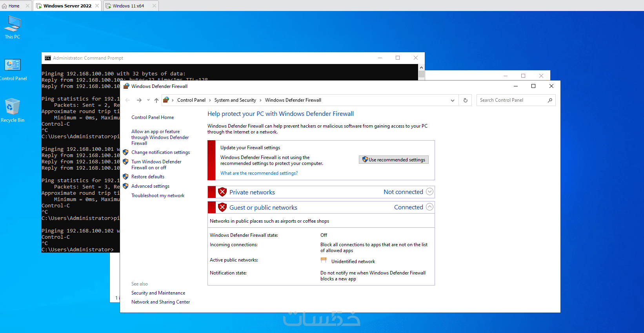Go up one level with the up arrow
The image size is (644, 333).
pyautogui.click(x=156, y=100)
